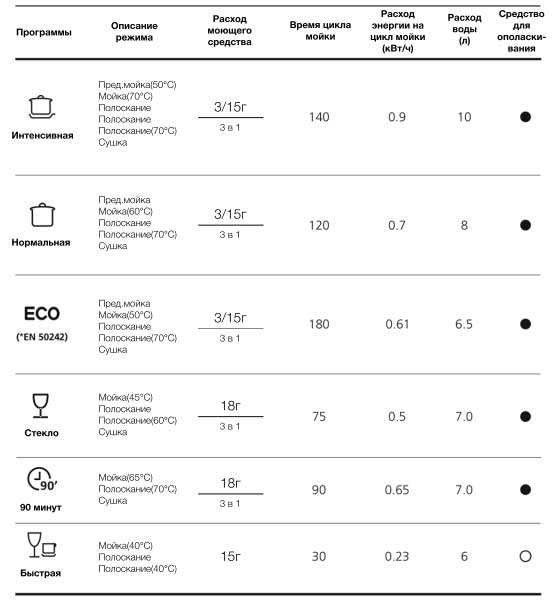The width and height of the screenshot is (558, 601).
Task: Click the 140 minutes cycle time value
Action: pos(319,117)
